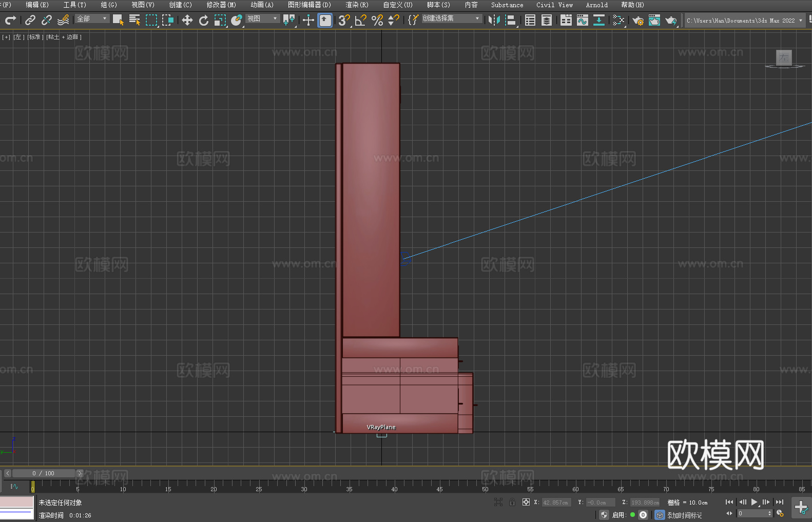Viewport: 812px width, 522px height.
Task: Click Go to Start playback button
Action: pos(729,502)
